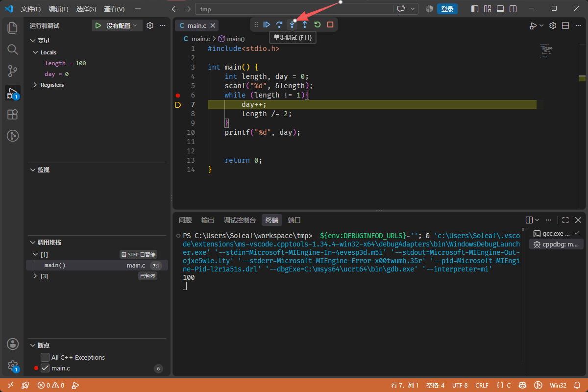Image resolution: width=588 pixels, height=392 pixels.
Task: Restart the debugging session
Action: 318,24
